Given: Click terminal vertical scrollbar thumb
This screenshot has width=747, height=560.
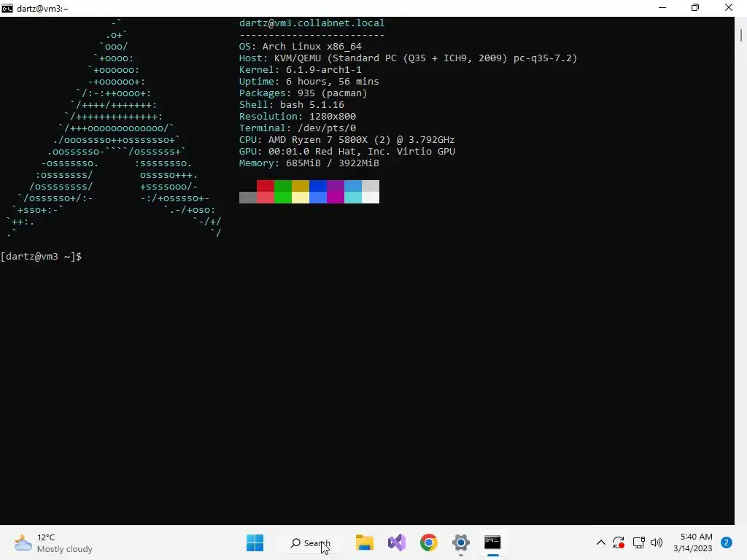Looking at the screenshot, I should click(741, 35).
